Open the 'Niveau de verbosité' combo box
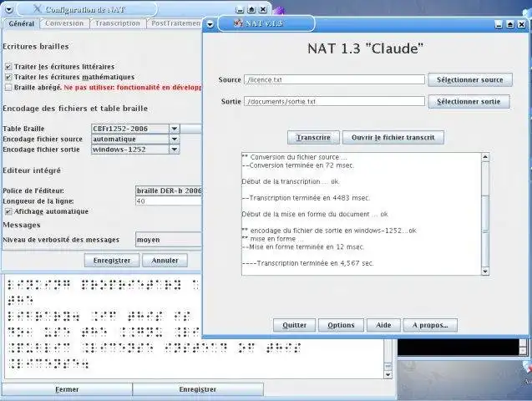Image resolution: width=532 pixels, height=401 pixels. pyautogui.click(x=169, y=240)
